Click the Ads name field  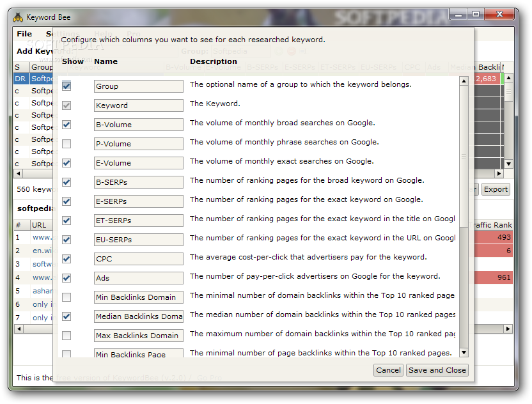tap(138, 278)
